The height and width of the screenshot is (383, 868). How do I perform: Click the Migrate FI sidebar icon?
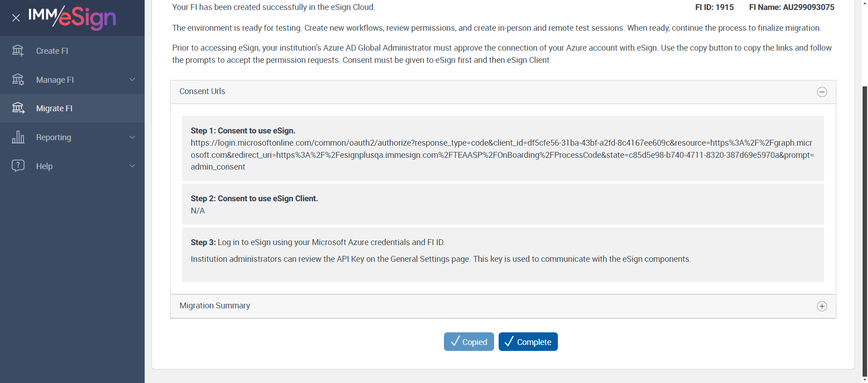coord(18,108)
